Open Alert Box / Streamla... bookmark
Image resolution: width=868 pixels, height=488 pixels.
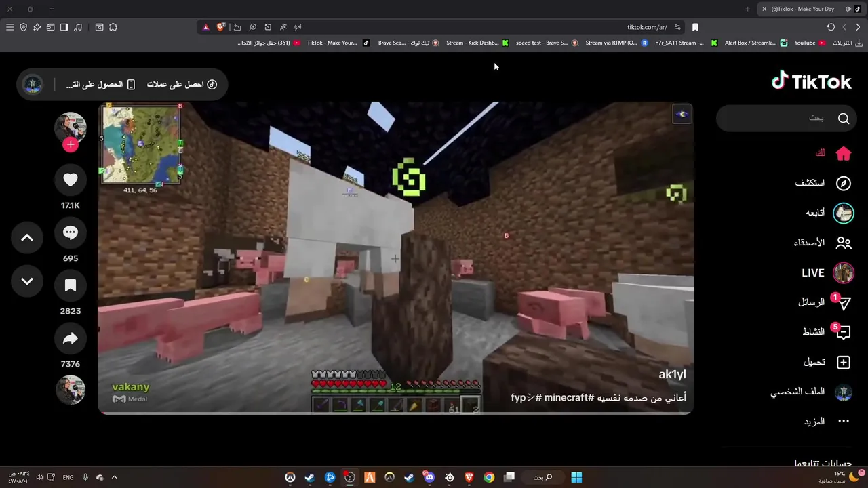point(756,43)
